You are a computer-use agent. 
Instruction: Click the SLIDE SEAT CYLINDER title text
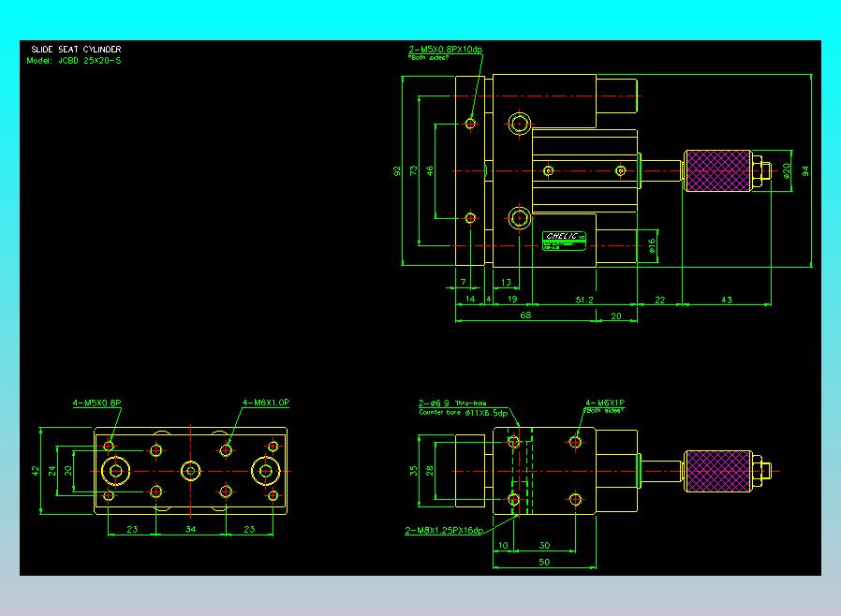pyautogui.click(x=76, y=50)
